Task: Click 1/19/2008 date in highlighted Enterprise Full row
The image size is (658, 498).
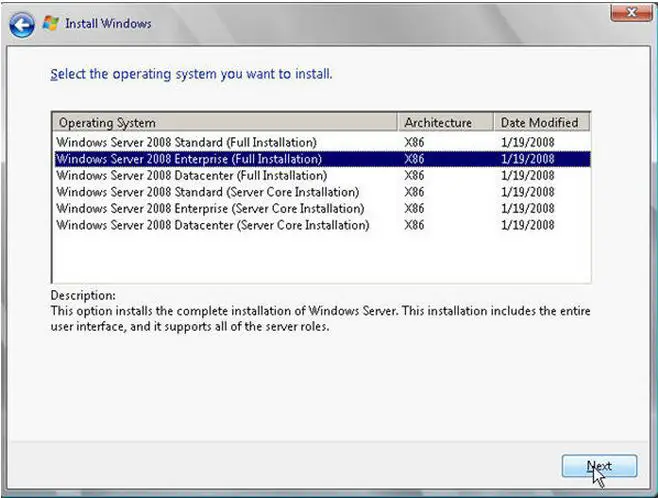Action: pyautogui.click(x=527, y=159)
